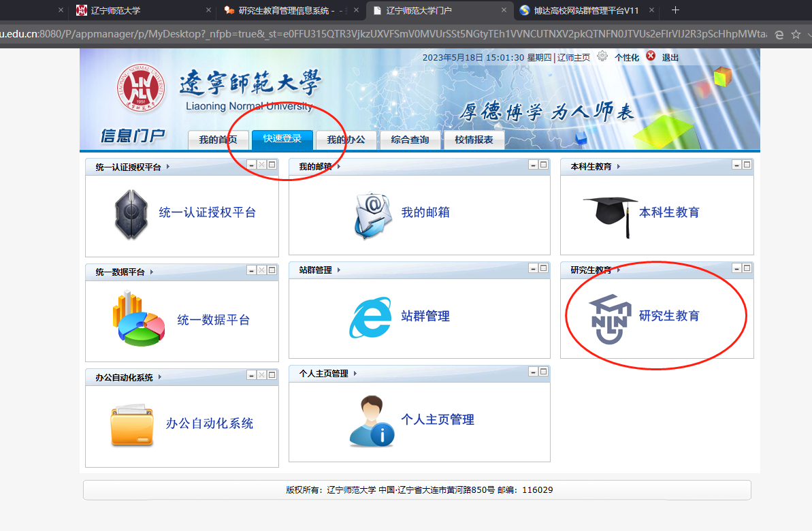Image resolution: width=812 pixels, height=531 pixels.
Task: Open the 我的办公 portal tab
Action: pos(346,140)
